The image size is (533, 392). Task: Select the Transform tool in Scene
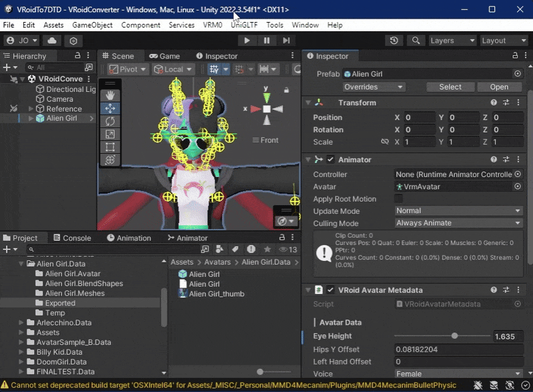110,160
